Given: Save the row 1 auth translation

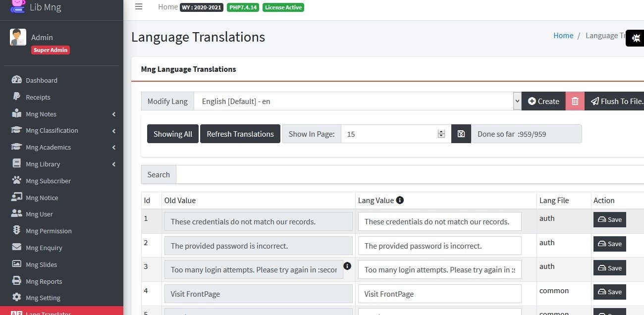Looking at the screenshot, I should tap(609, 219).
